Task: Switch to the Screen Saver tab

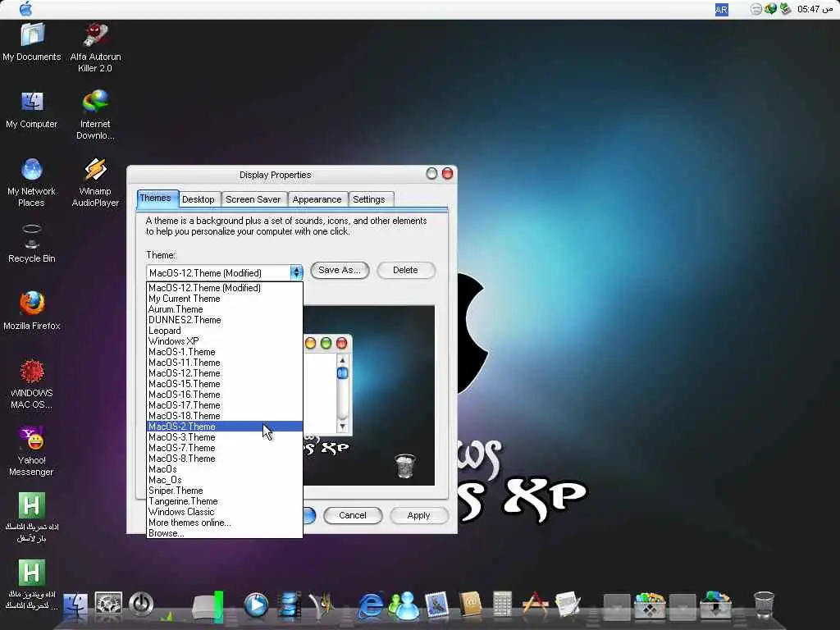Action: (x=253, y=199)
